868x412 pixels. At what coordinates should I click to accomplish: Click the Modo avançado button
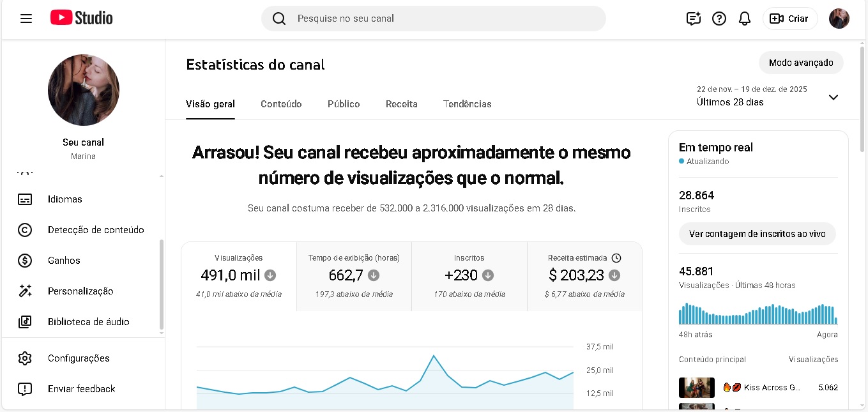[801, 63]
